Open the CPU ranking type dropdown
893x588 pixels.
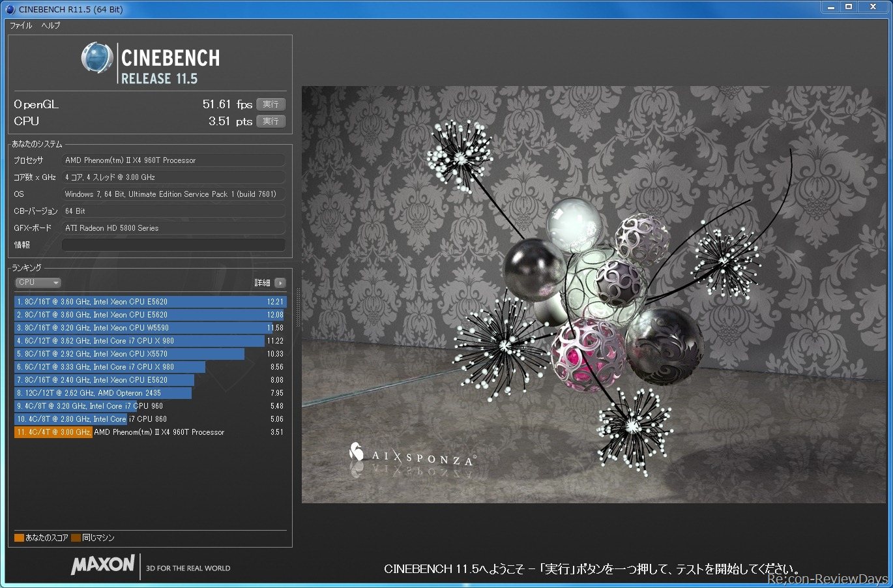pyautogui.click(x=38, y=283)
